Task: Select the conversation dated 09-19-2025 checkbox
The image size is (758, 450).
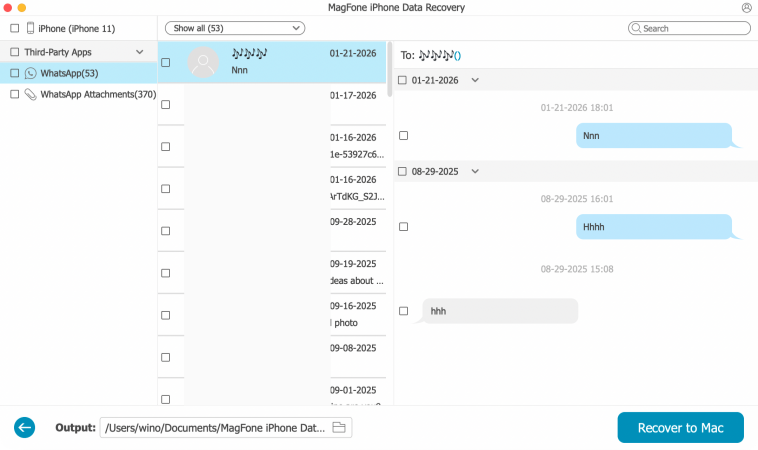Action: [x=165, y=273]
